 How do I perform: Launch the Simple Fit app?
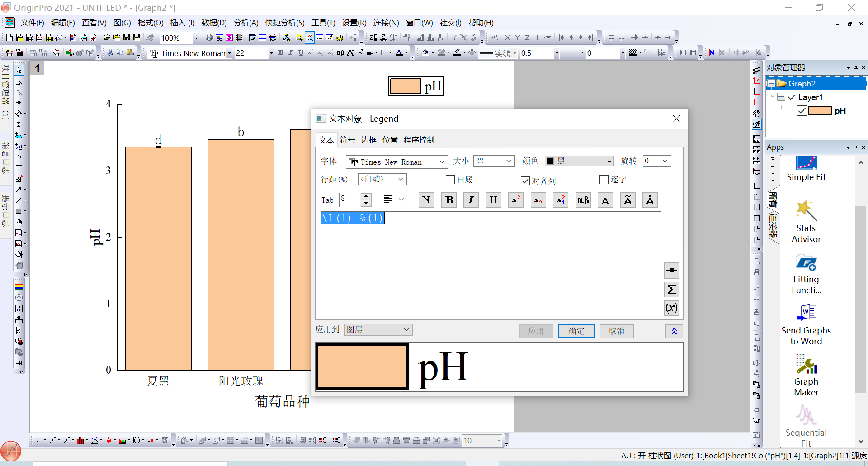click(x=806, y=169)
